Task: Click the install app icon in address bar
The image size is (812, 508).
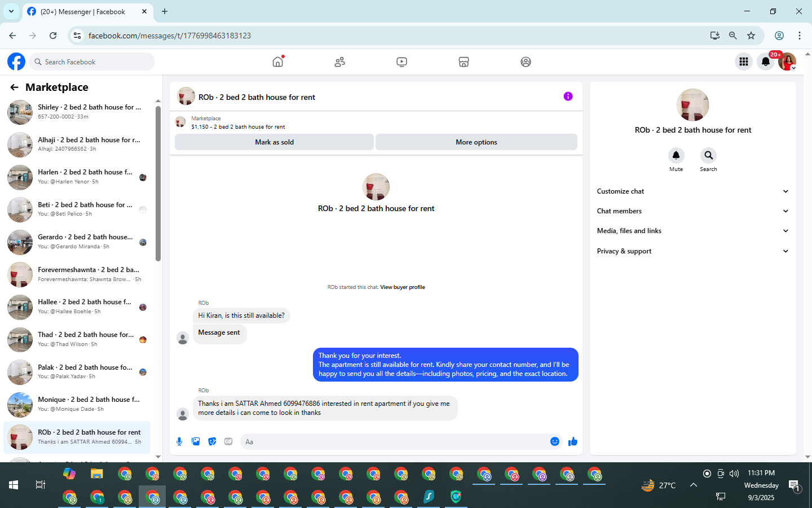Action: 715,36
